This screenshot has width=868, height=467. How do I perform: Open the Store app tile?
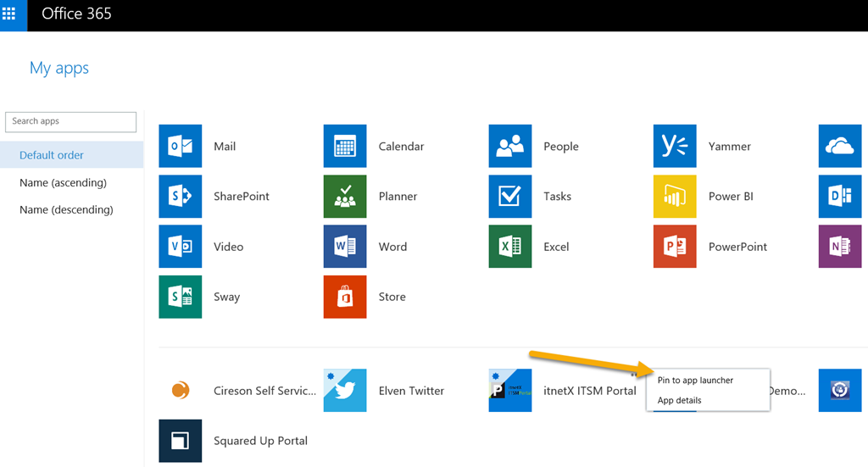click(345, 297)
